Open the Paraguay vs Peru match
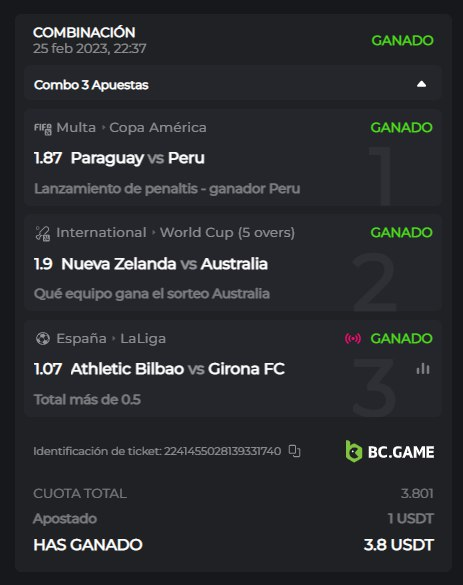The width and height of the screenshot is (463, 585). tap(138, 158)
